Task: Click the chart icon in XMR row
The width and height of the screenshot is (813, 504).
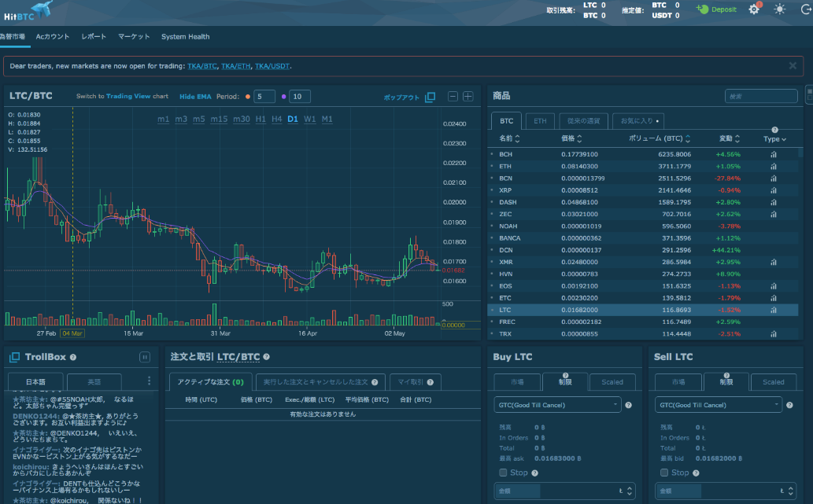Action: [774, 262]
